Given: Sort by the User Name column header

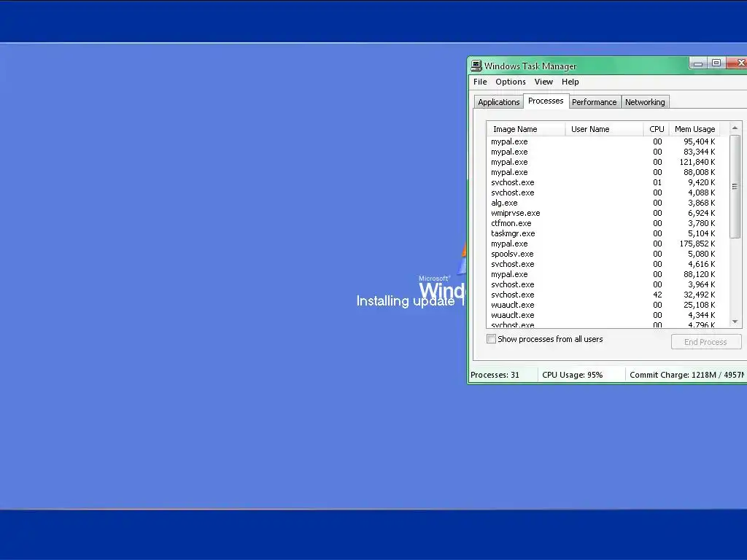Looking at the screenshot, I should (604, 129).
